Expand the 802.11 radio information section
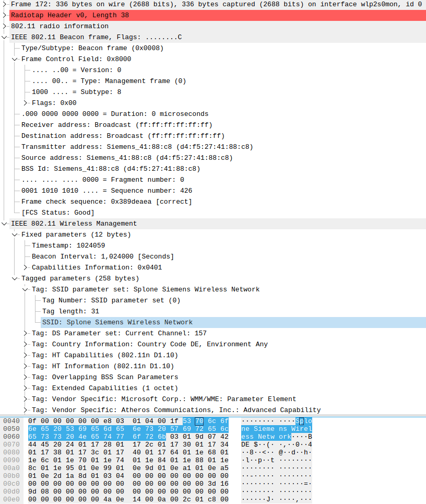The image size is (426, 504). [x=4, y=26]
